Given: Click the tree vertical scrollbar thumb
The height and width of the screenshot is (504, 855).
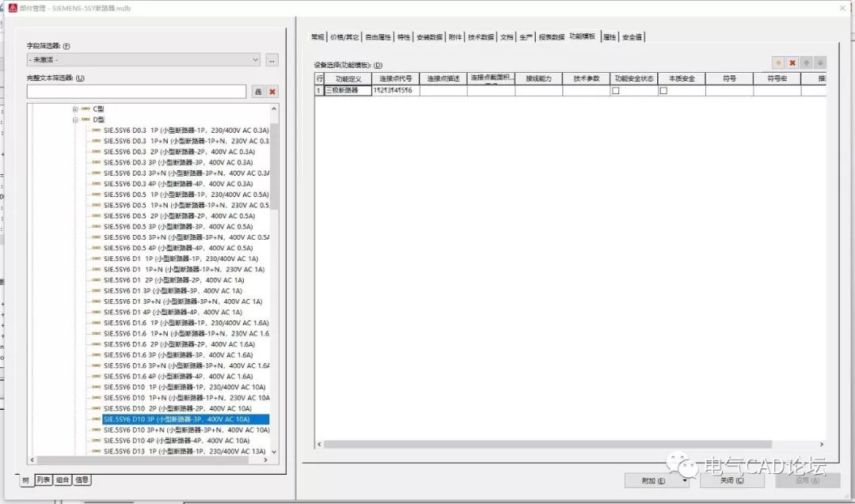Looking at the screenshot, I should coord(274,166).
